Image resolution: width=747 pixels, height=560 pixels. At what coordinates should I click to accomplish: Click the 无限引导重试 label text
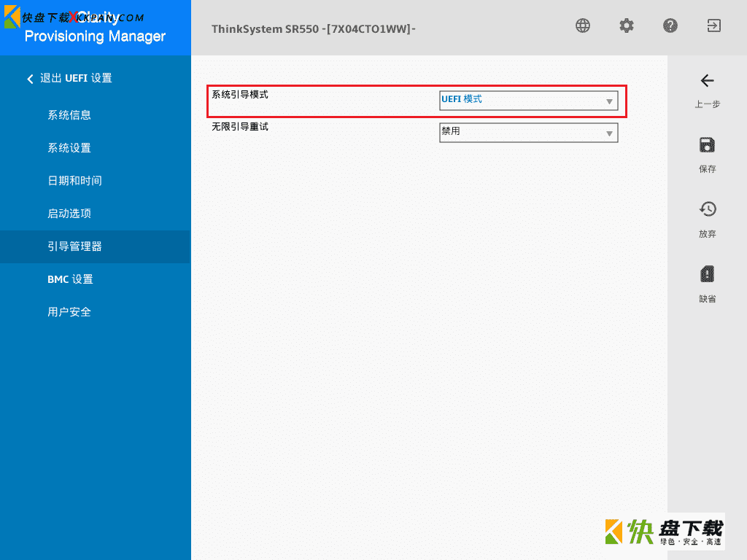(x=240, y=127)
